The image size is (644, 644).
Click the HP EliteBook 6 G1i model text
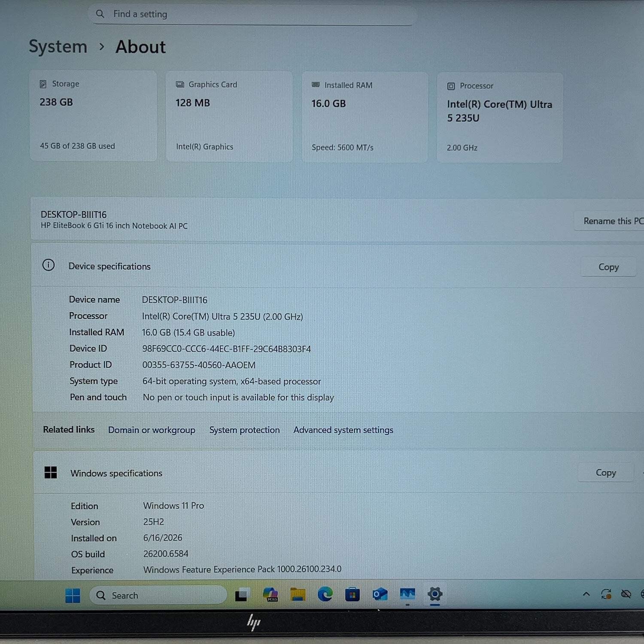click(x=114, y=226)
